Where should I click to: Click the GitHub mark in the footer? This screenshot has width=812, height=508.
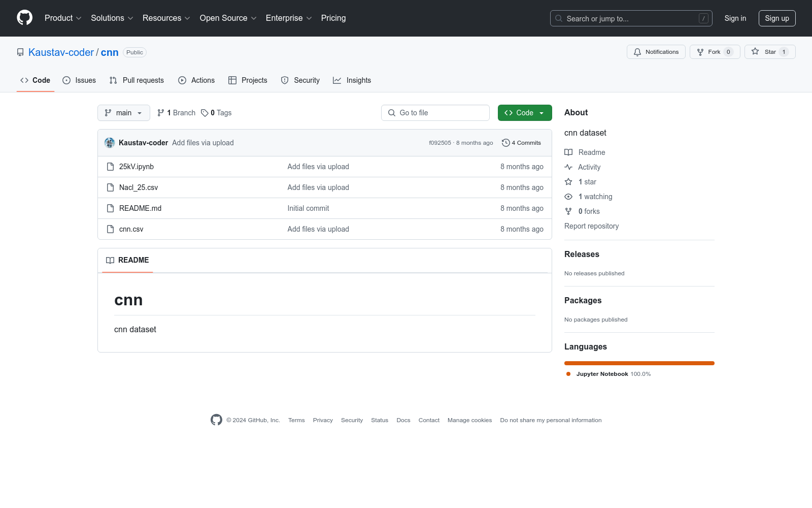216,420
